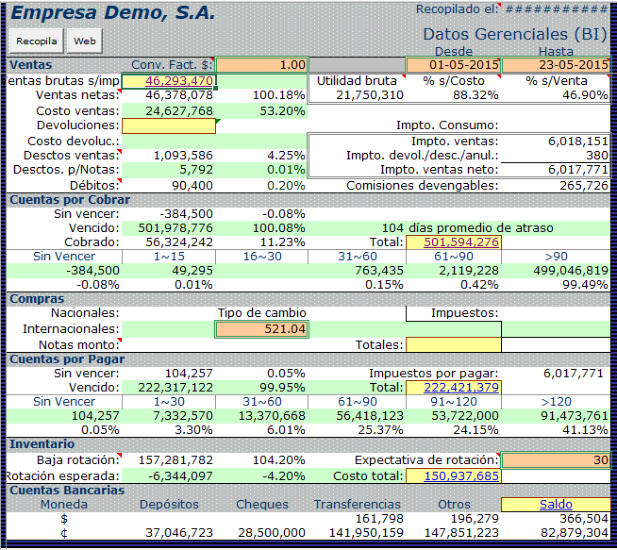Click the Cuentas Bancarias section header
The width and height of the screenshot is (617, 550).
point(66,491)
